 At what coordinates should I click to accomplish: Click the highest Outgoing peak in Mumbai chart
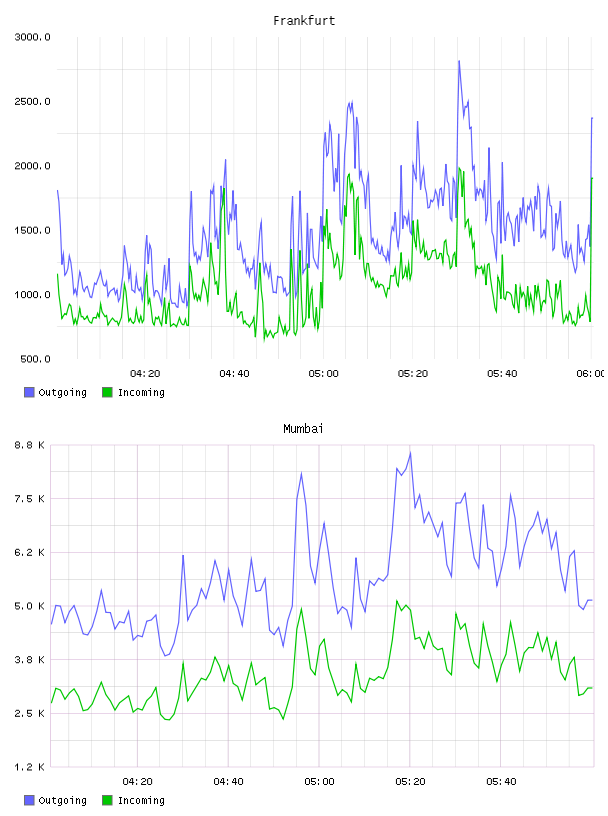tap(410, 453)
